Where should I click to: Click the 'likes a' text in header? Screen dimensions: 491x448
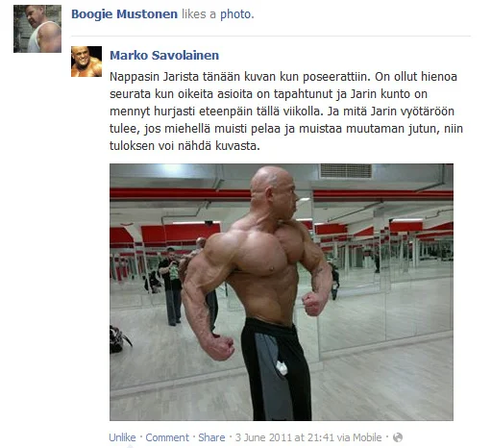(x=199, y=14)
